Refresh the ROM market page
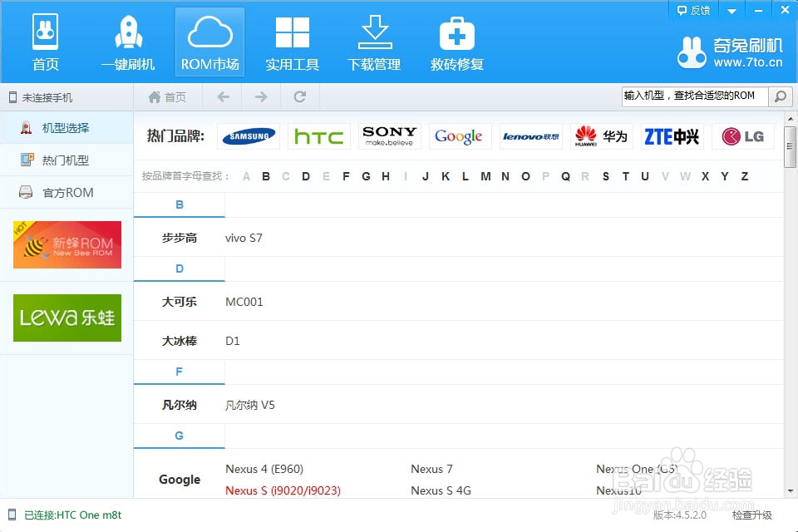 click(300, 96)
